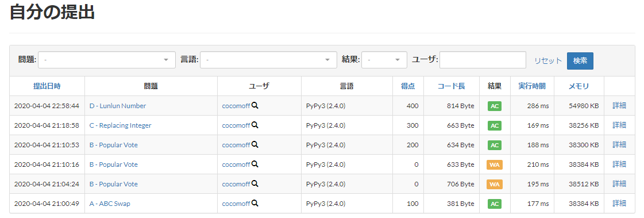Click memory value 54980 KB

click(584, 106)
